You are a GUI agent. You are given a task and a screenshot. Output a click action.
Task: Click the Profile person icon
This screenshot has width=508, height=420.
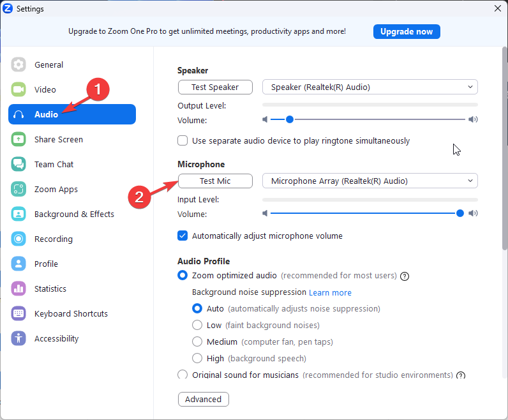tap(19, 264)
